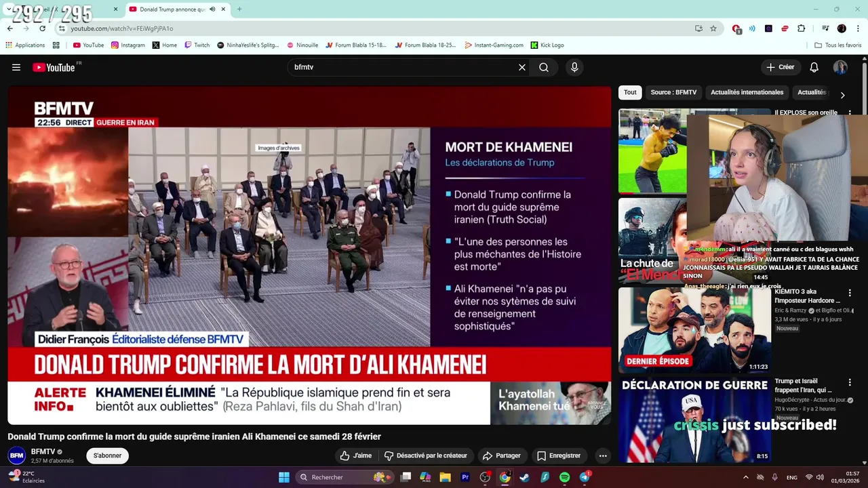This screenshot has width=868, height=488.
Task: Open options for KIEMITO 3 video
Action: pos(850,293)
